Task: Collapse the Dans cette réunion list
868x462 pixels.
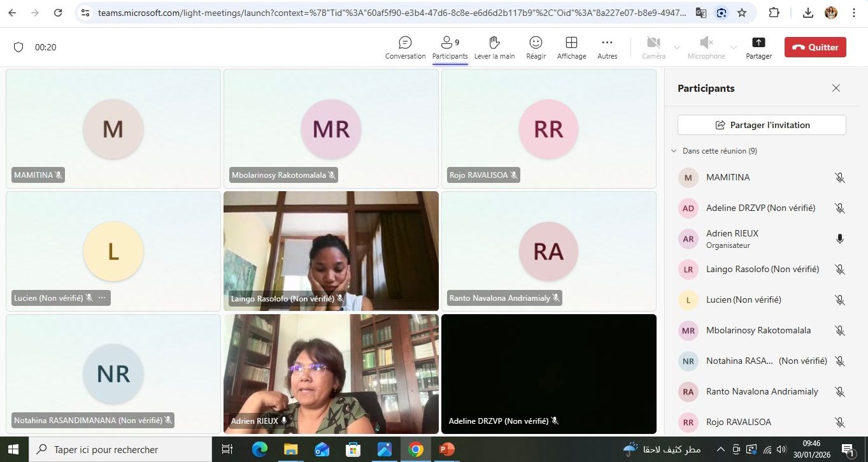Action: point(674,151)
